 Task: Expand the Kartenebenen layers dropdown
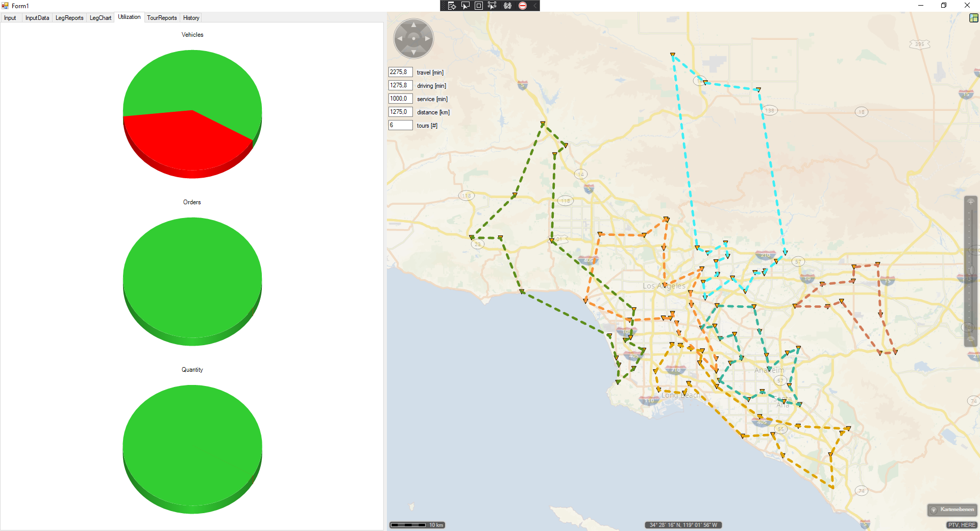952,510
